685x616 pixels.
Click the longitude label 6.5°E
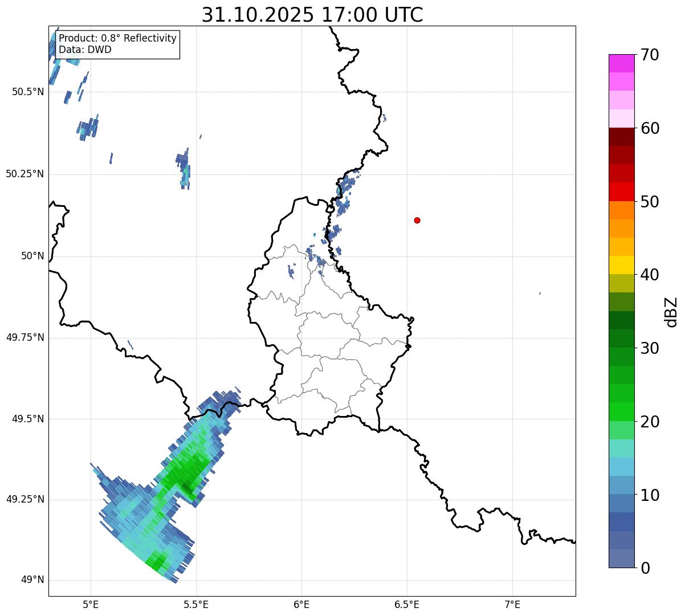(407, 604)
